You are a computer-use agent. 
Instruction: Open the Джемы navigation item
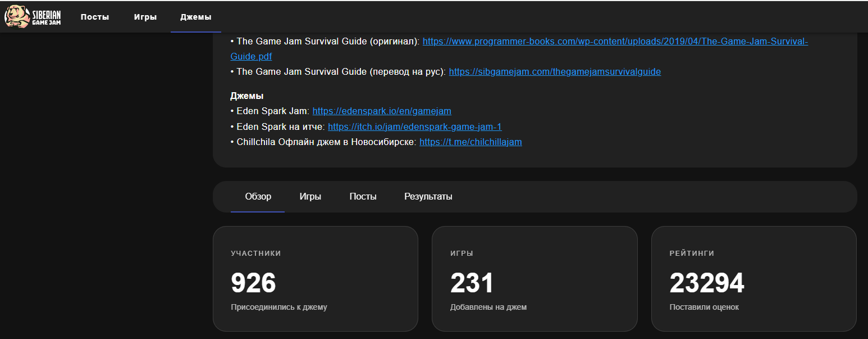point(196,17)
